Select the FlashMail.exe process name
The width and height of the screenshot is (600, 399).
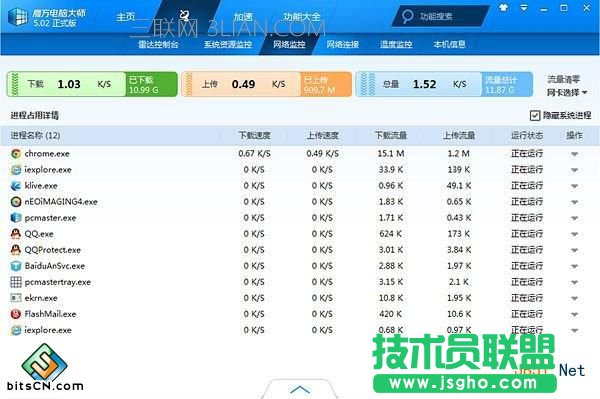[x=50, y=314]
